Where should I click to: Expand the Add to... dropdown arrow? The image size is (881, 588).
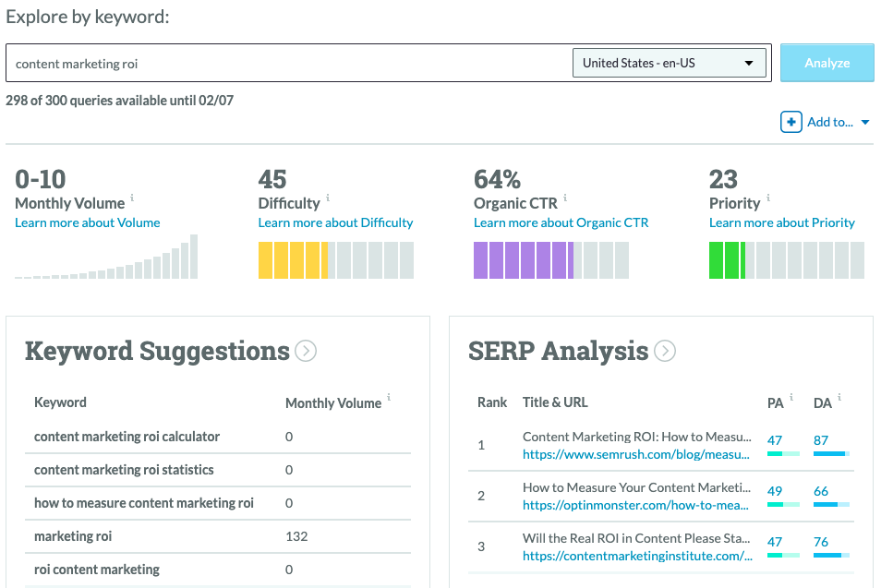tap(865, 123)
